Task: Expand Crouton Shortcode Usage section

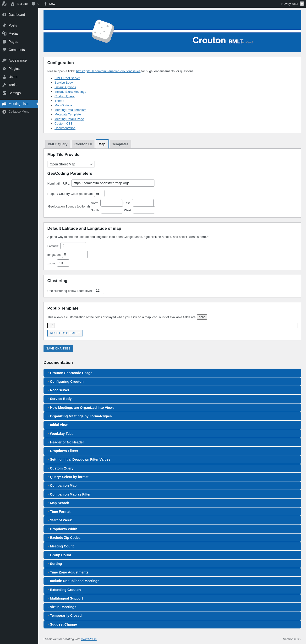Action: 172,373
